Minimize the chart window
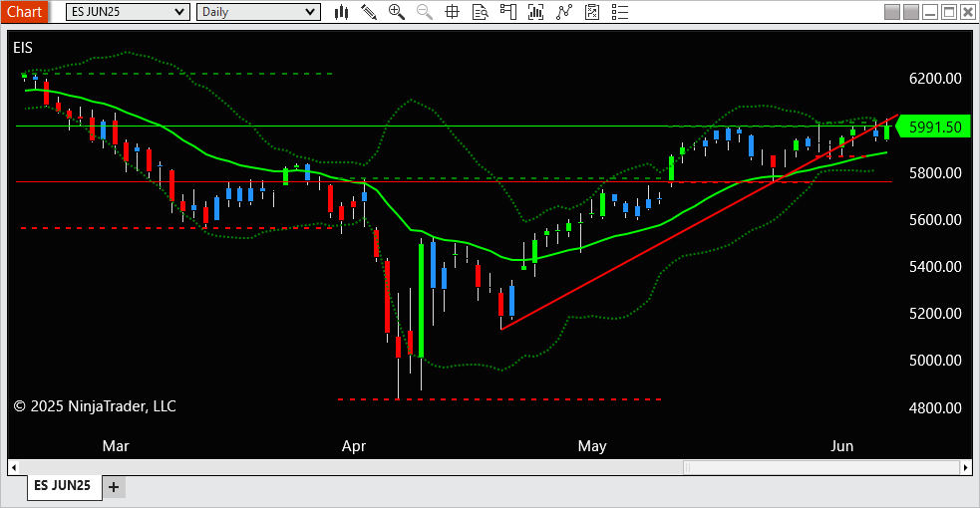The image size is (980, 508). point(930,12)
